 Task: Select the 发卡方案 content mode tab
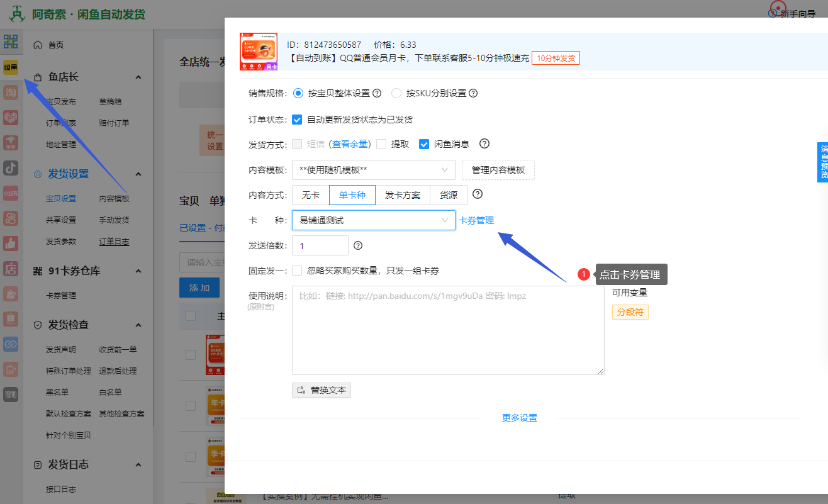pos(403,195)
